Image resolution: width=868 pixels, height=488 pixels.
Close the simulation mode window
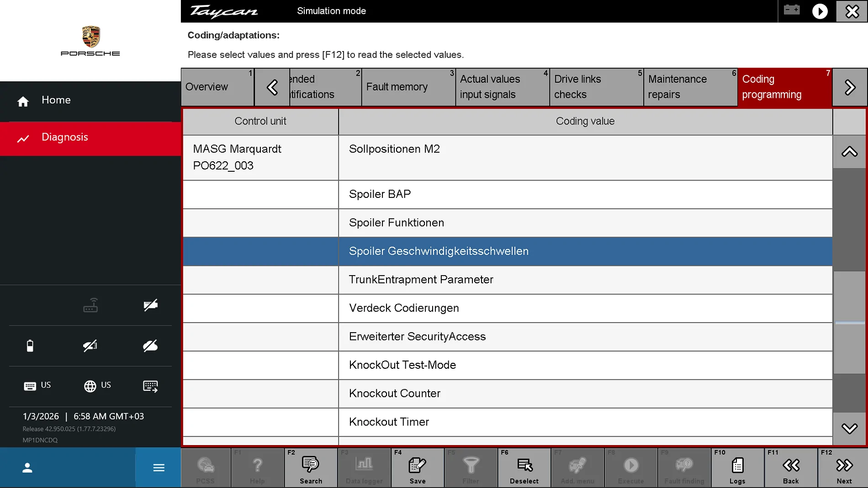(x=852, y=11)
